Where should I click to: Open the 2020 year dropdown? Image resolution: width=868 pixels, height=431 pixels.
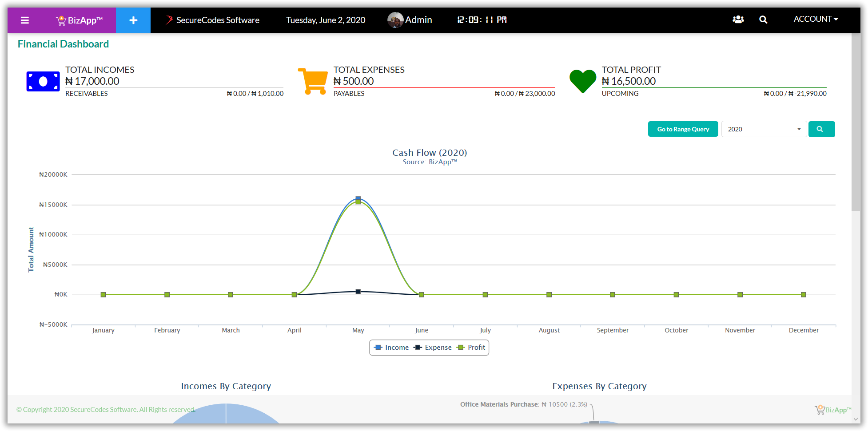pos(764,129)
